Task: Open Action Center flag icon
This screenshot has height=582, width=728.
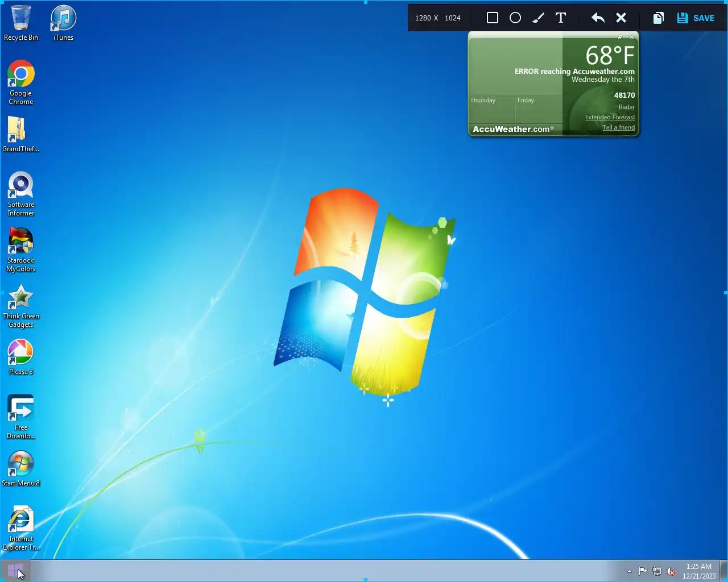Action: coord(643,571)
